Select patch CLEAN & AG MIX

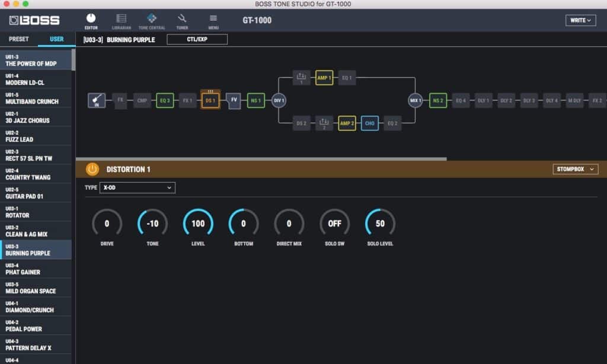click(36, 231)
